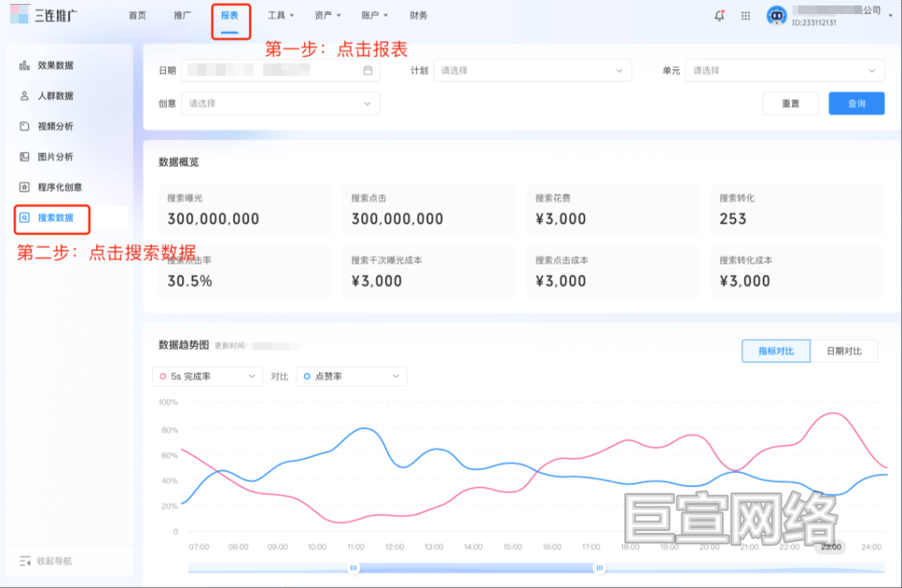
Task: Expand the 账户 menu
Action: 375,16
